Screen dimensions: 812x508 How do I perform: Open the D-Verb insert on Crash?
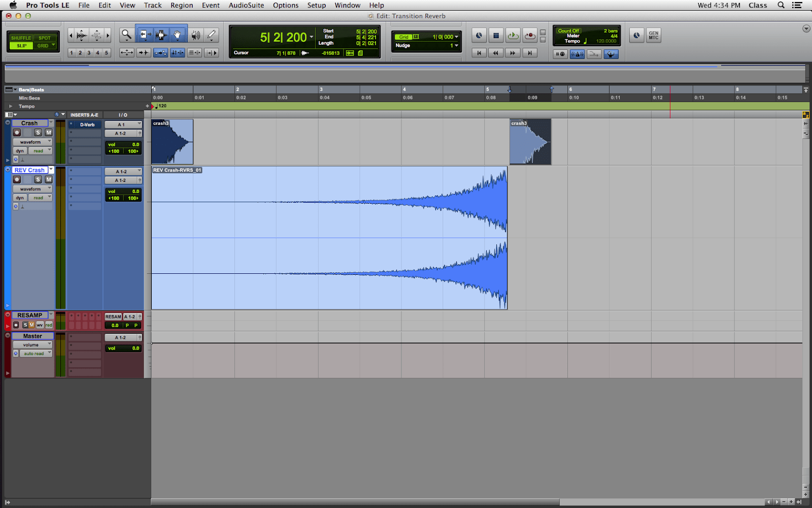tap(87, 124)
